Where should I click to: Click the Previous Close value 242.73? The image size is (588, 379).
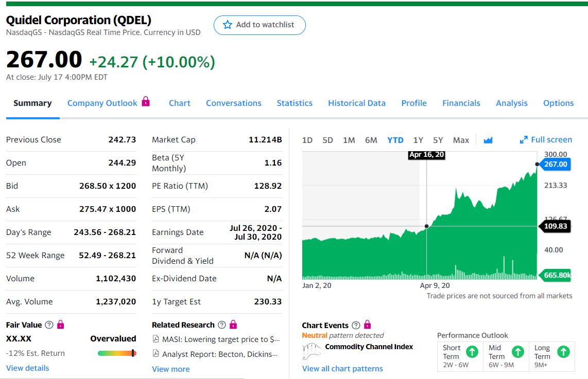122,140
